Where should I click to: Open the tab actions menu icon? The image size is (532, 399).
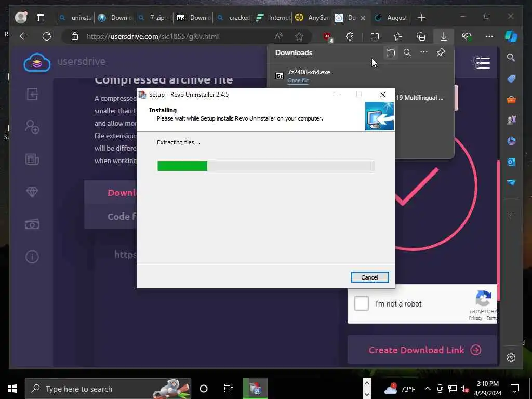point(41,18)
